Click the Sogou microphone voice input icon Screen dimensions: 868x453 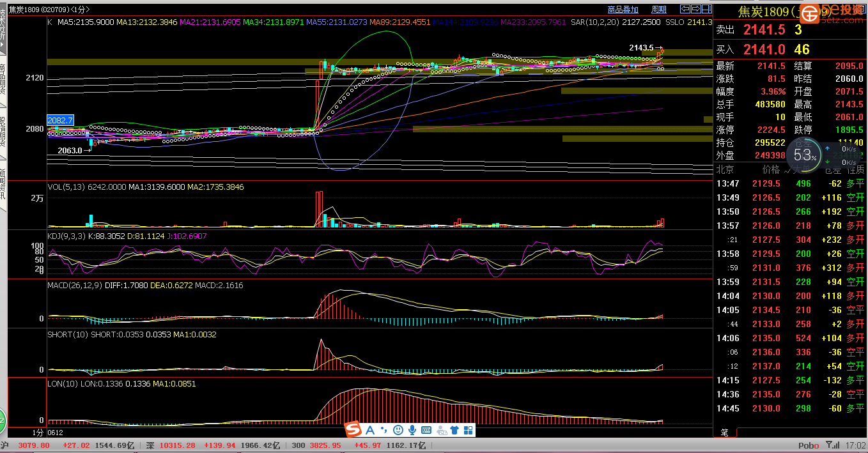click(x=412, y=430)
